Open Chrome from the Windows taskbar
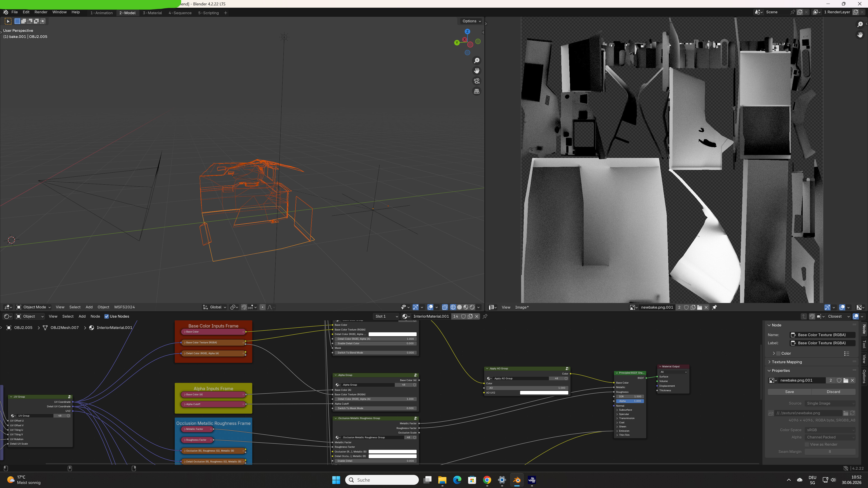868x488 pixels. pyautogui.click(x=487, y=480)
